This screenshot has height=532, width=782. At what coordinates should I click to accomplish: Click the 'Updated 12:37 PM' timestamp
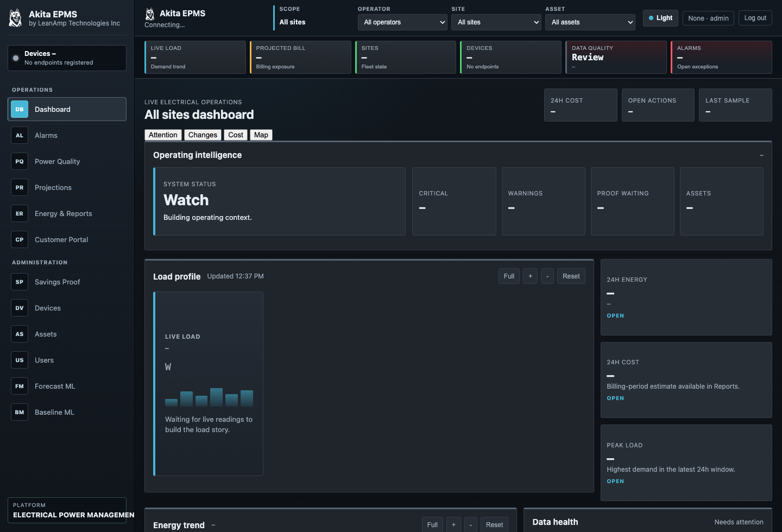click(235, 276)
